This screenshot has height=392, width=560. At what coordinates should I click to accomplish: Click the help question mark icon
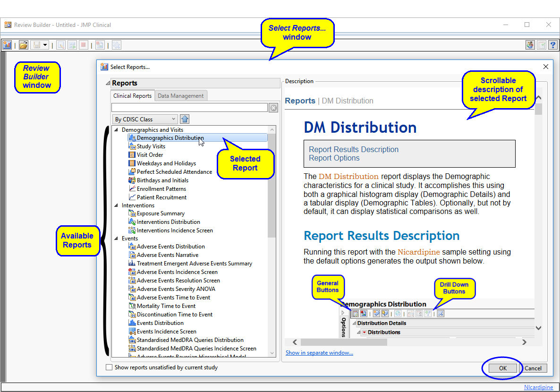[552, 45]
